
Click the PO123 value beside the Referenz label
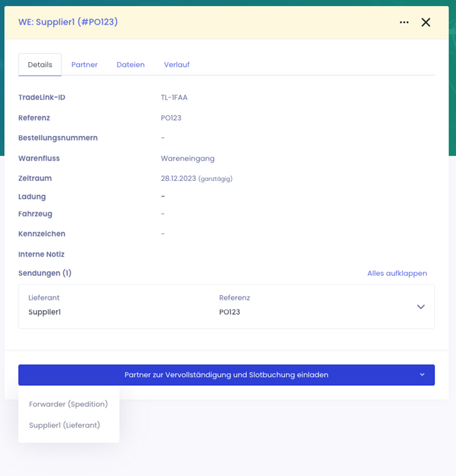pyautogui.click(x=171, y=118)
